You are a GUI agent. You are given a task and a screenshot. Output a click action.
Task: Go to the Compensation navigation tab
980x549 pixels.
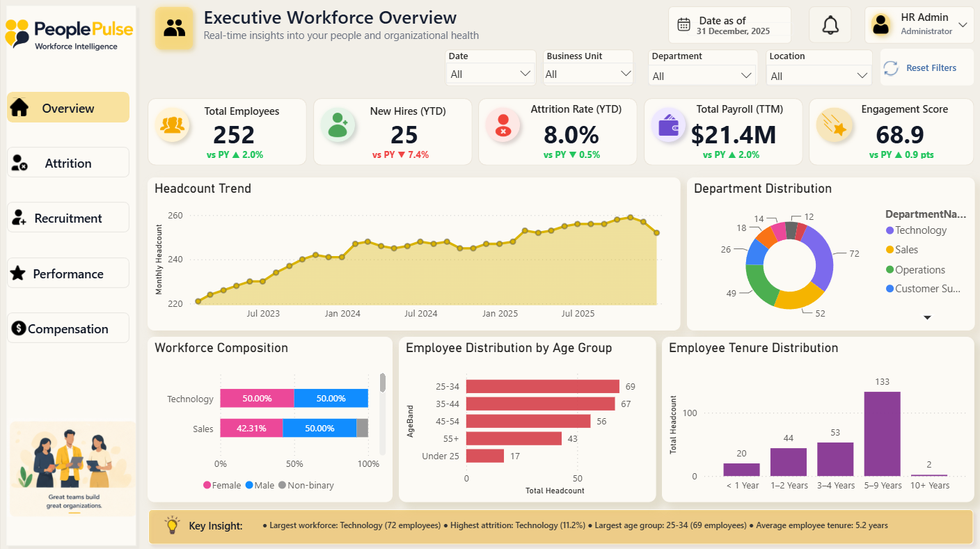click(x=68, y=328)
